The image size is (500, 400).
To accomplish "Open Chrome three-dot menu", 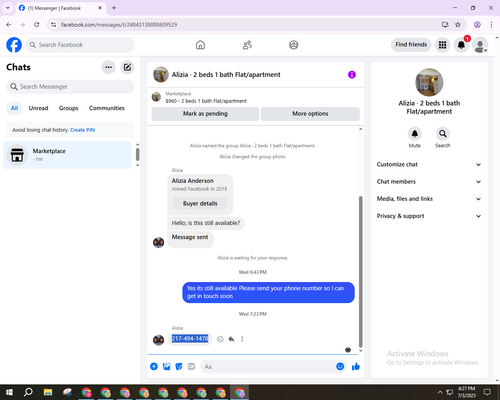I will click(x=491, y=24).
